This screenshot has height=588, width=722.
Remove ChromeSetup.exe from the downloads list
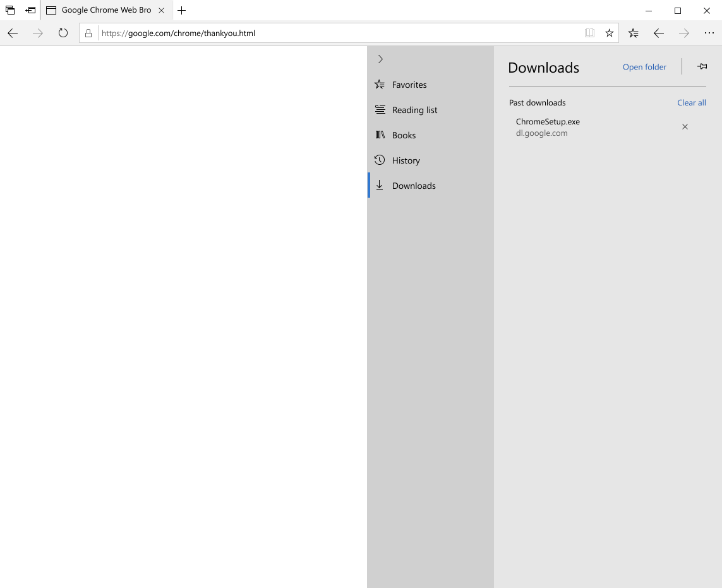click(x=685, y=127)
